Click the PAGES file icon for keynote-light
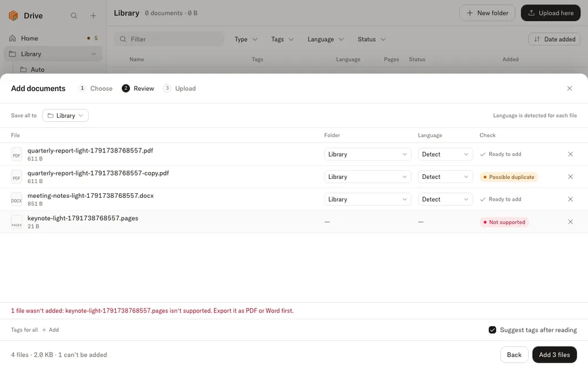 (16, 222)
